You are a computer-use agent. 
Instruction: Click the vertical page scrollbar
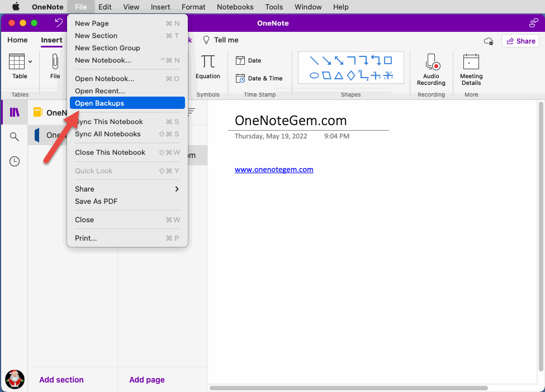541,236
